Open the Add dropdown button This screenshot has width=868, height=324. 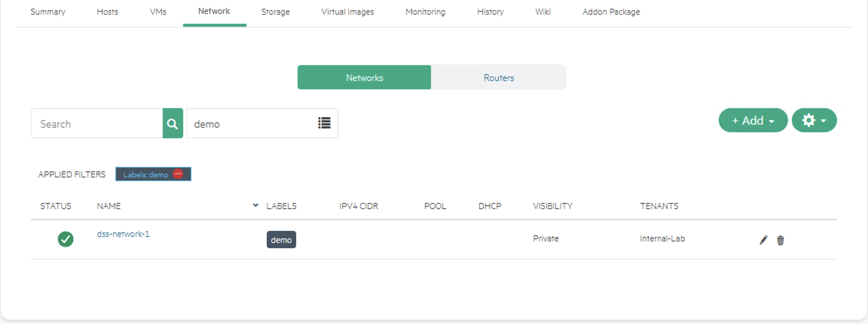coord(753,121)
